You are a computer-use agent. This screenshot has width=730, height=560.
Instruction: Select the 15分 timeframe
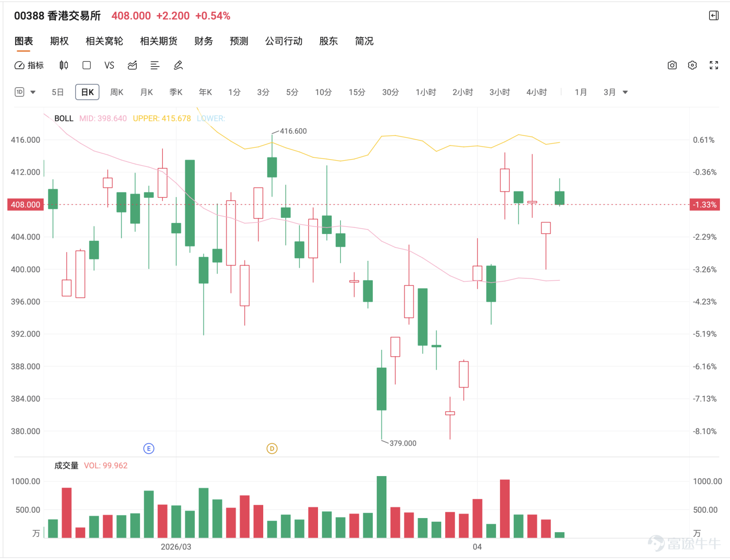coord(357,92)
